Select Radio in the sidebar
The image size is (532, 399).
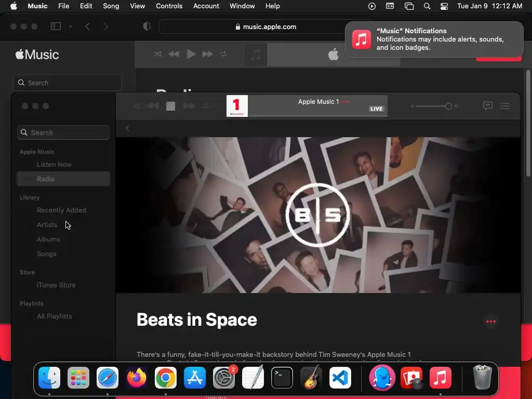63,179
